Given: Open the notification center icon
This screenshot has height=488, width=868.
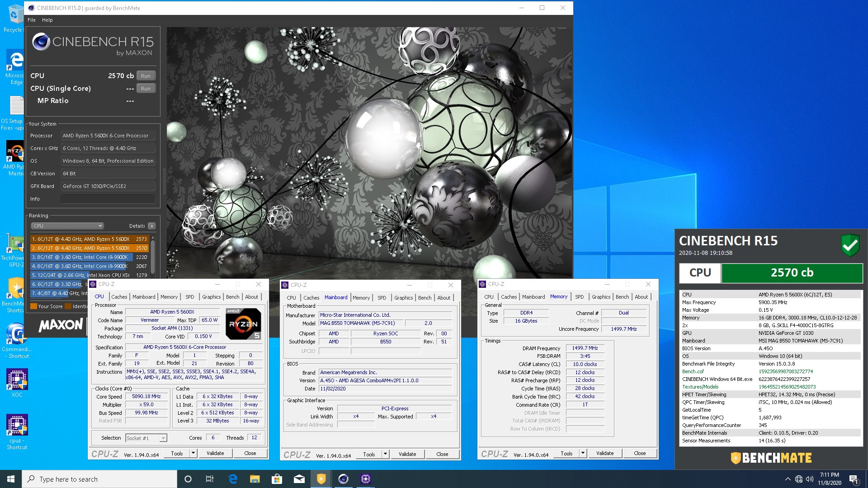Looking at the screenshot, I should [x=854, y=479].
